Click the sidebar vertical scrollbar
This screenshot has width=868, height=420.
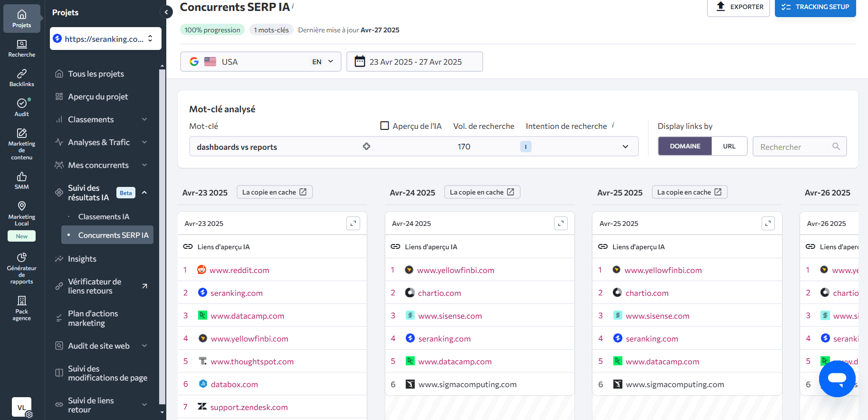click(162, 238)
